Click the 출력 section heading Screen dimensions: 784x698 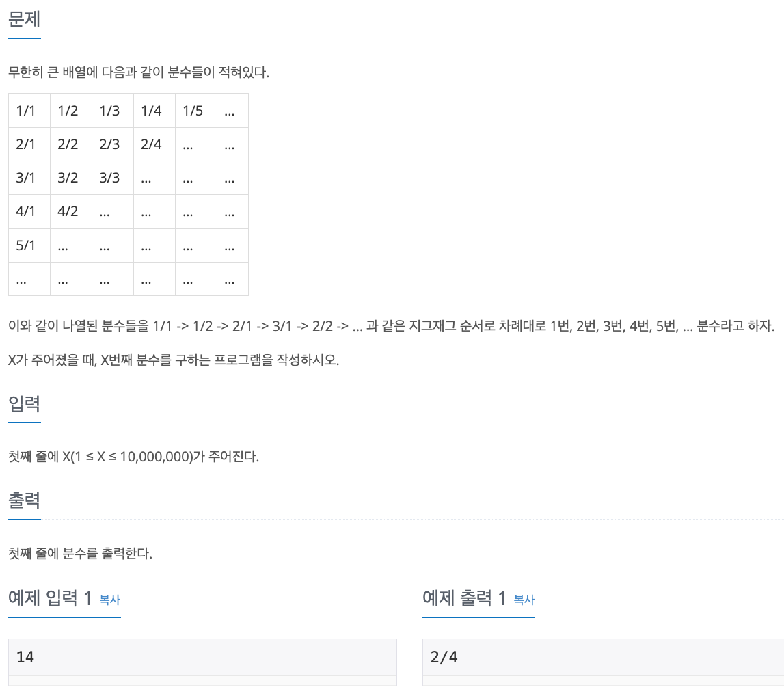click(x=23, y=501)
